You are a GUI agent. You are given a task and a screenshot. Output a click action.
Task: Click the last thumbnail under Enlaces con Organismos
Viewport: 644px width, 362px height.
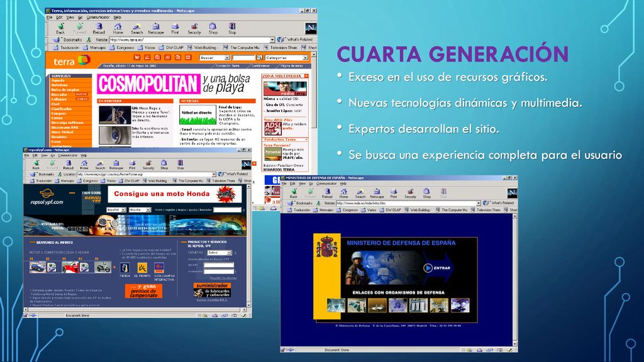coord(460,305)
